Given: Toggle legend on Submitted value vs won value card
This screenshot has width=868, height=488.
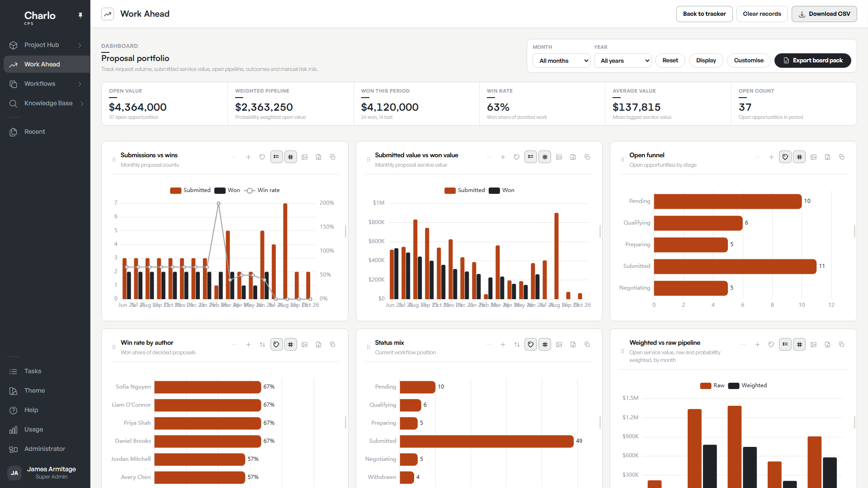Looking at the screenshot, I should point(531,157).
